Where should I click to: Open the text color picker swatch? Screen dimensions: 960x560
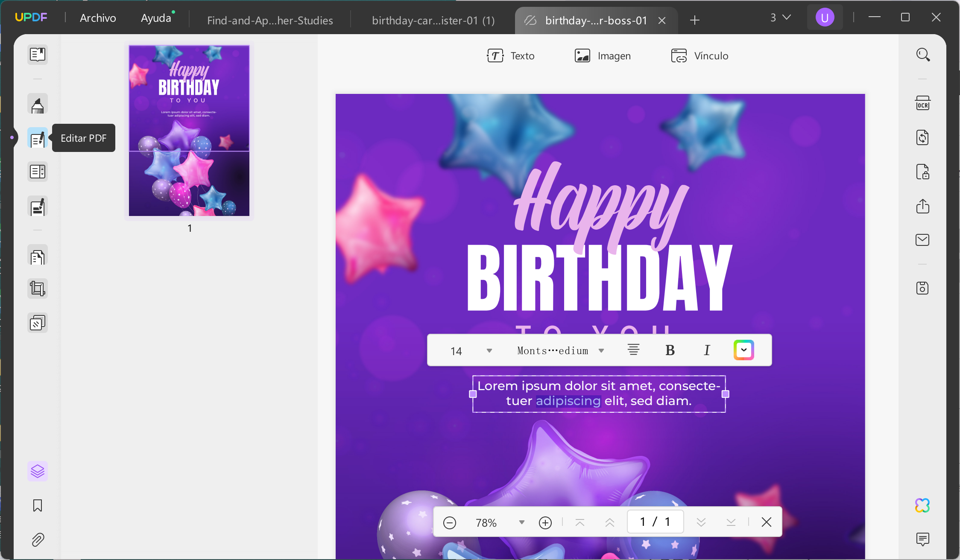pos(744,350)
